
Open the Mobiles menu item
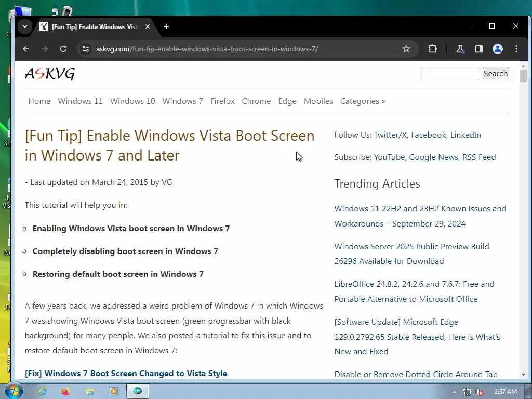(x=318, y=101)
